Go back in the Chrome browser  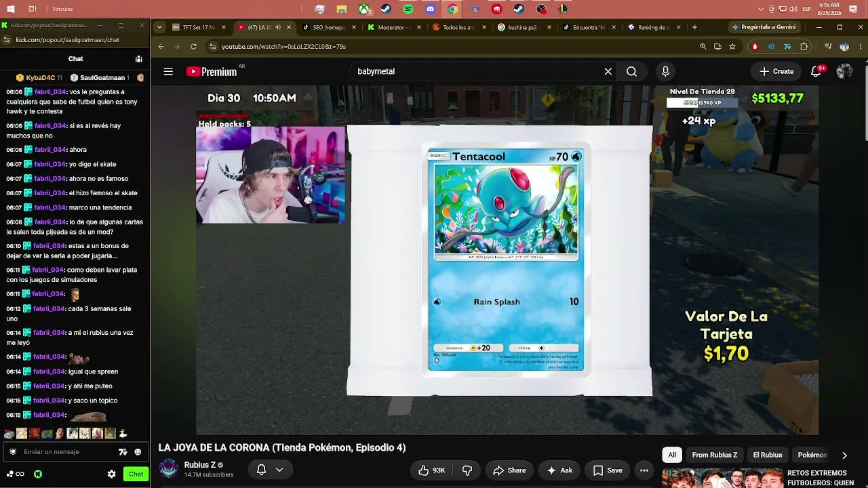click(x=161, y=47)
